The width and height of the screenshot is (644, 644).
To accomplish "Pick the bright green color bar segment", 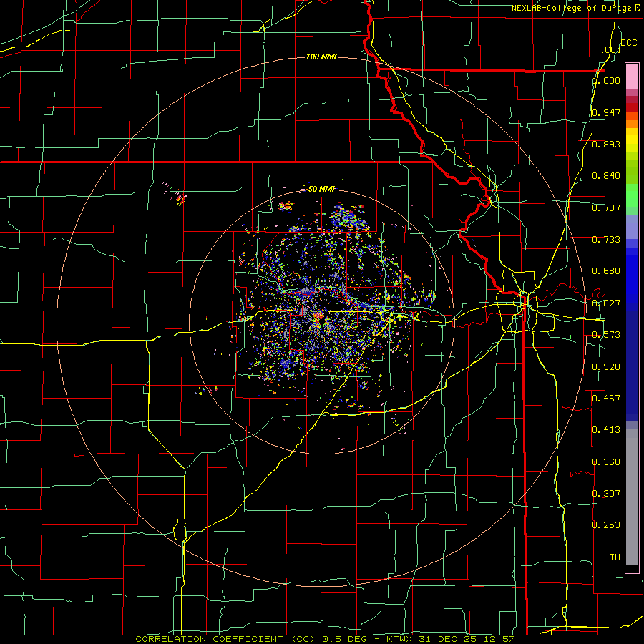I will coord(632,195).
